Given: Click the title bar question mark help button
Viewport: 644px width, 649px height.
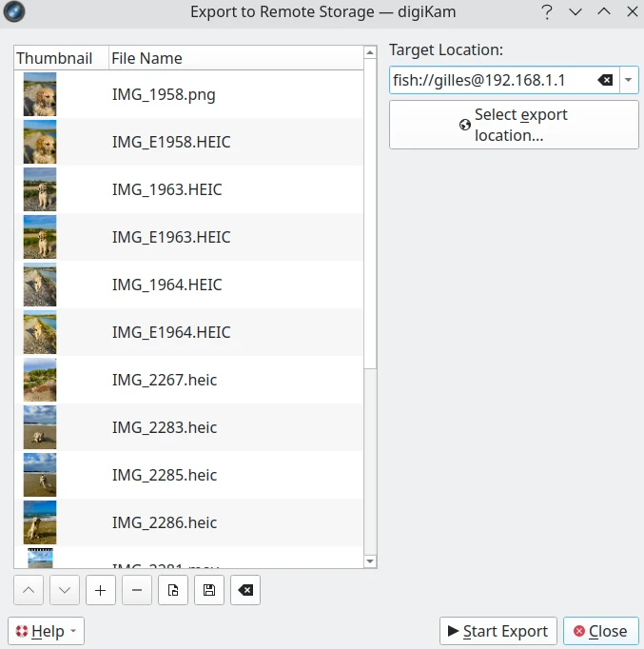Looking at the screenshot, I should point(547,12).
